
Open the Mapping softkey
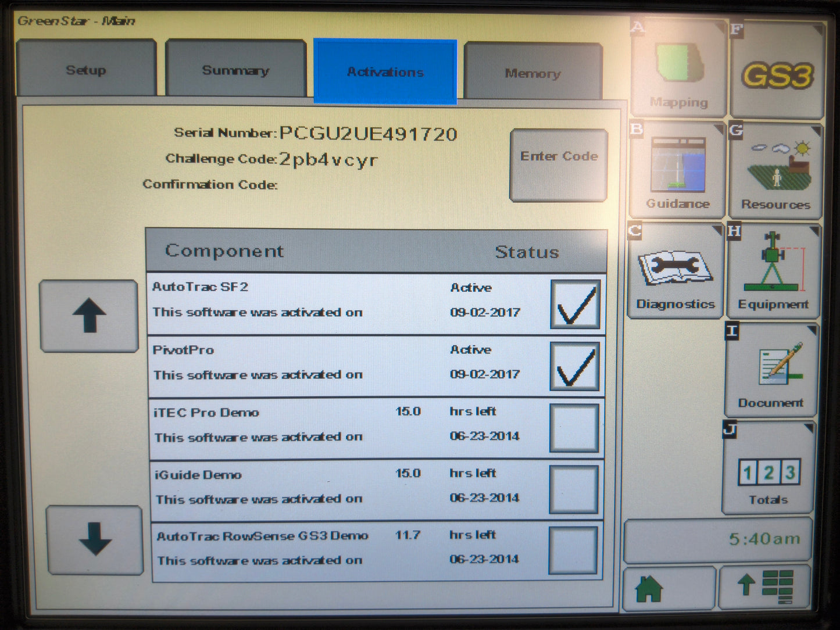point(678,69)
